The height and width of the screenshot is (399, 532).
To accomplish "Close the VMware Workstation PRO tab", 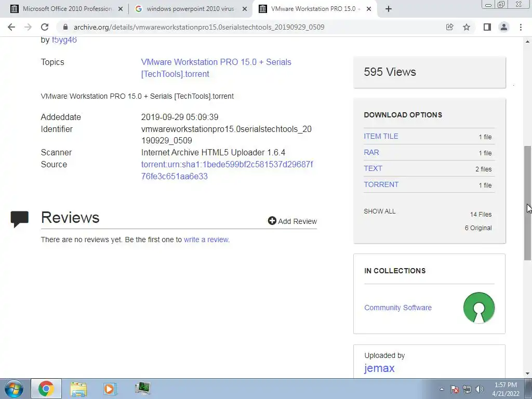I will pyautogui.click(x=369, y=9).
